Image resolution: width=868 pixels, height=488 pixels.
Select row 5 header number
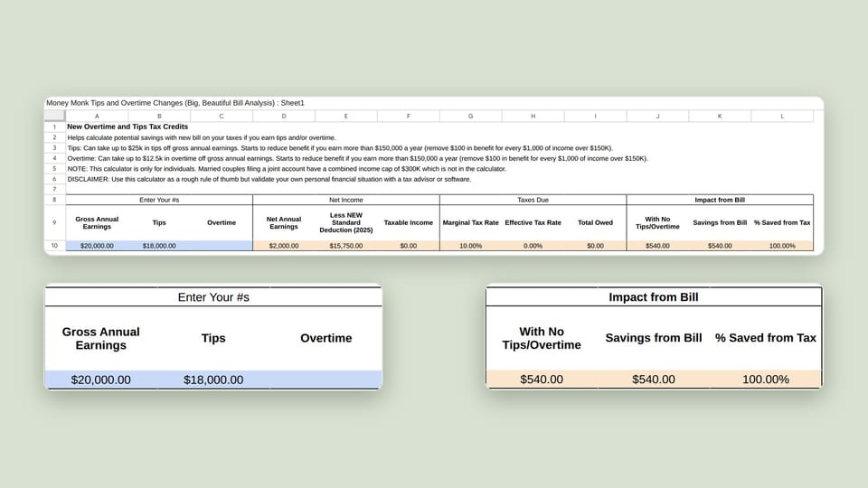54,168
